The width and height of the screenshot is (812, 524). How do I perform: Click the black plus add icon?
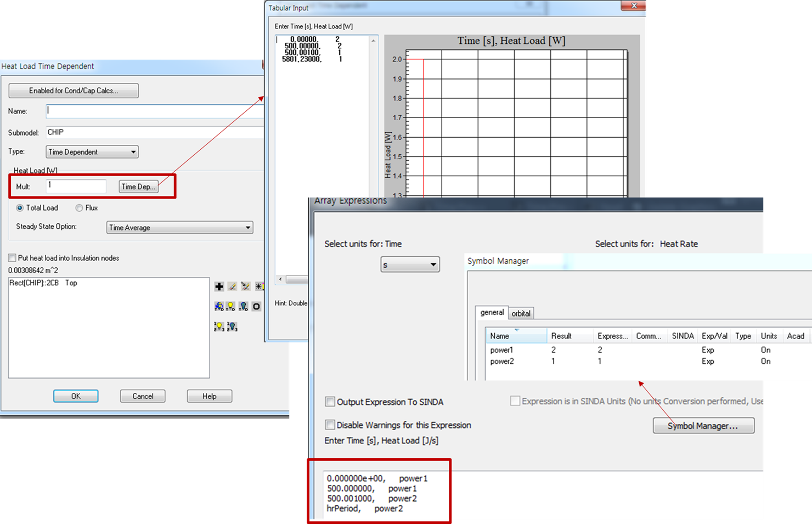pyautogui.click(x=219, y=286)
